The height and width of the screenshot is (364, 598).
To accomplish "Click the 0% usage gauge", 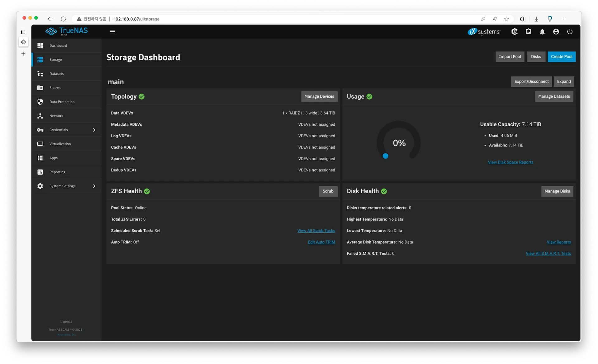I will [399, 143].
